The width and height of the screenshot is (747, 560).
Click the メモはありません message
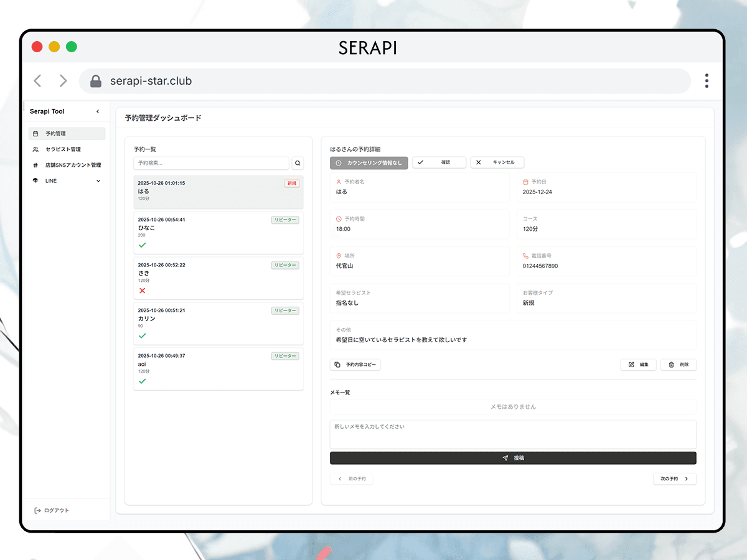point(513,407)
